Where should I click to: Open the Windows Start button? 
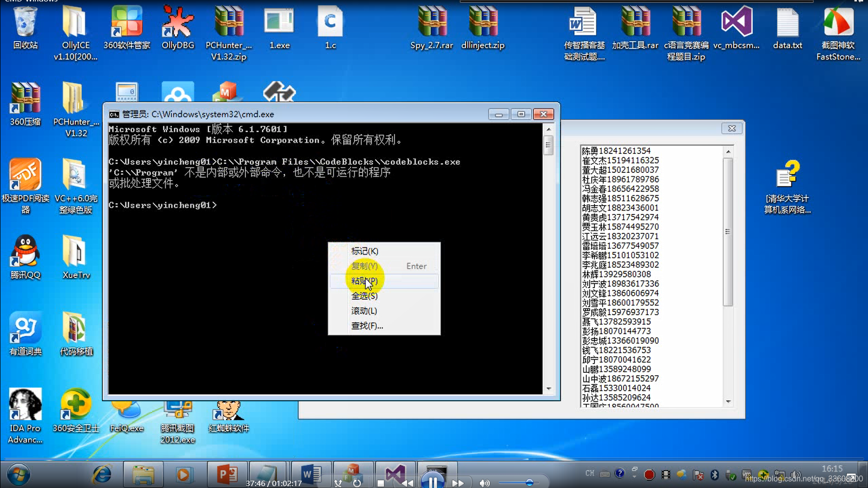[18, 475]
